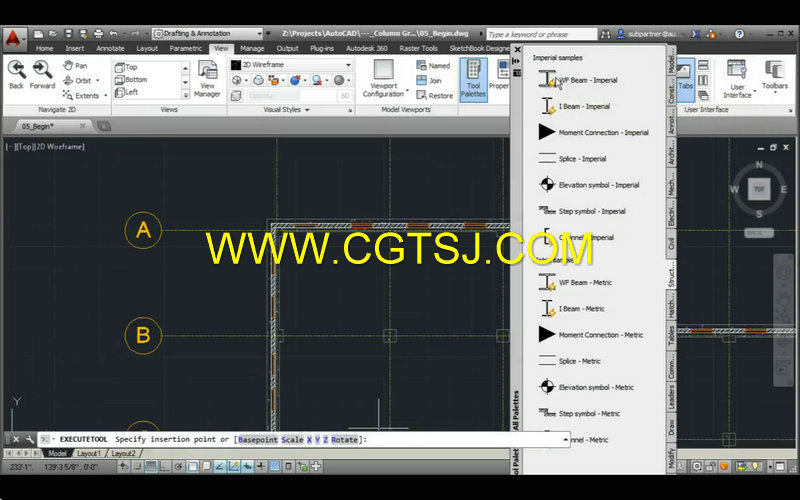Select Elevation symbol - Imperial tool
The image size is (800, 500).
point(589,185)
